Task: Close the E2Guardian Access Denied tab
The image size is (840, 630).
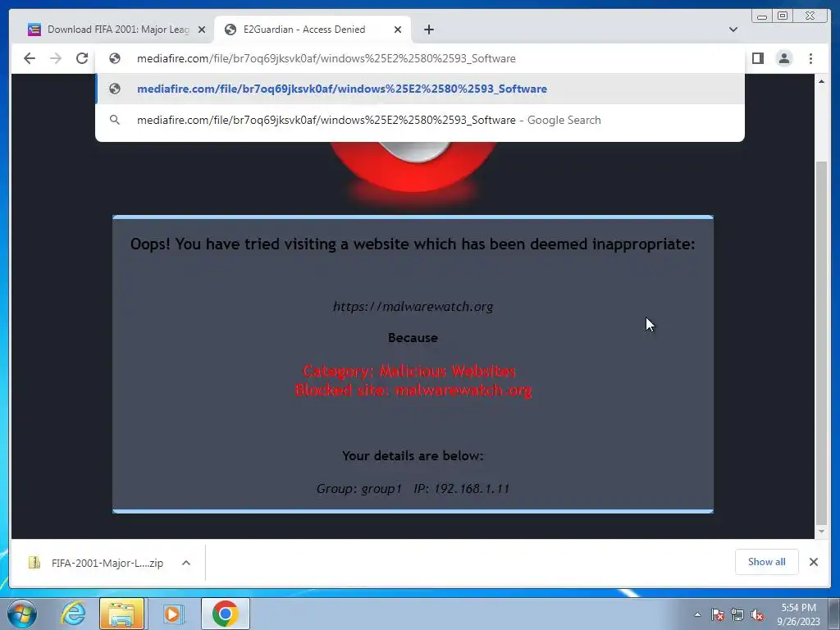Action: coord(398,30)
